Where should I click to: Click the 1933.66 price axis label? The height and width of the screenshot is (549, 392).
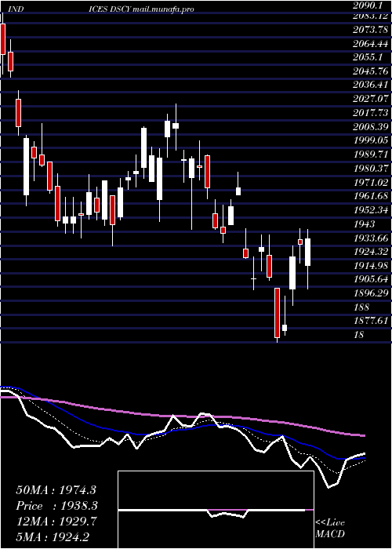click(x=370, y=238)
